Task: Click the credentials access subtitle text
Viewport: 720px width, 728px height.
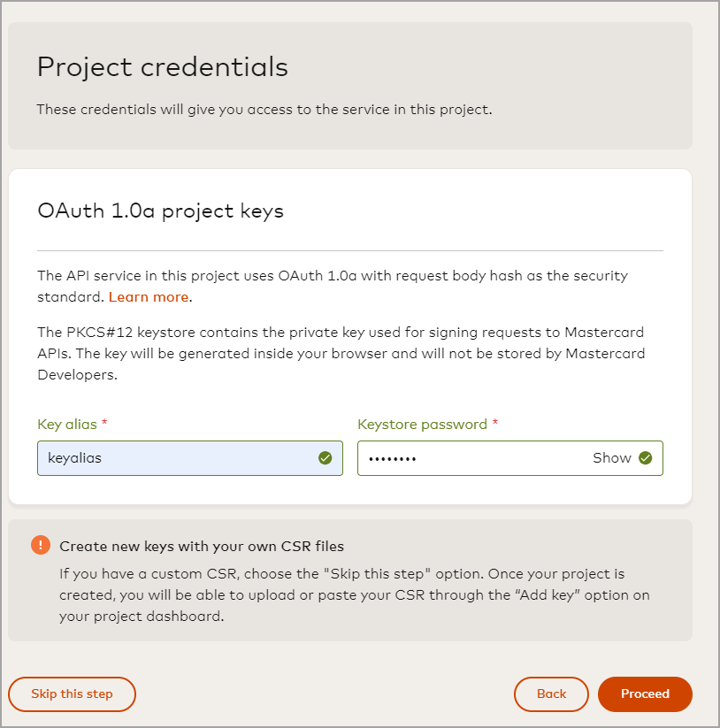Action: pos(264,110)
